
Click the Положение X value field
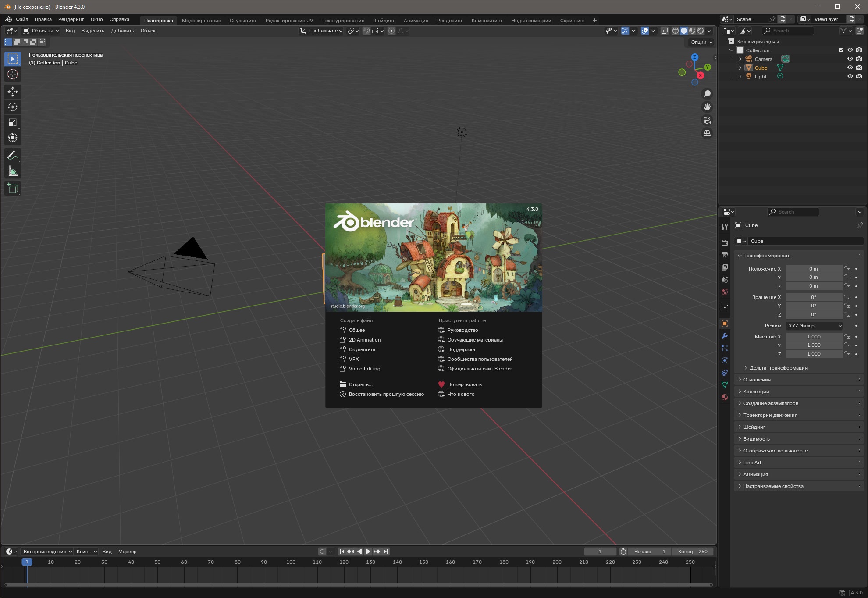click(x=813, y=269)
